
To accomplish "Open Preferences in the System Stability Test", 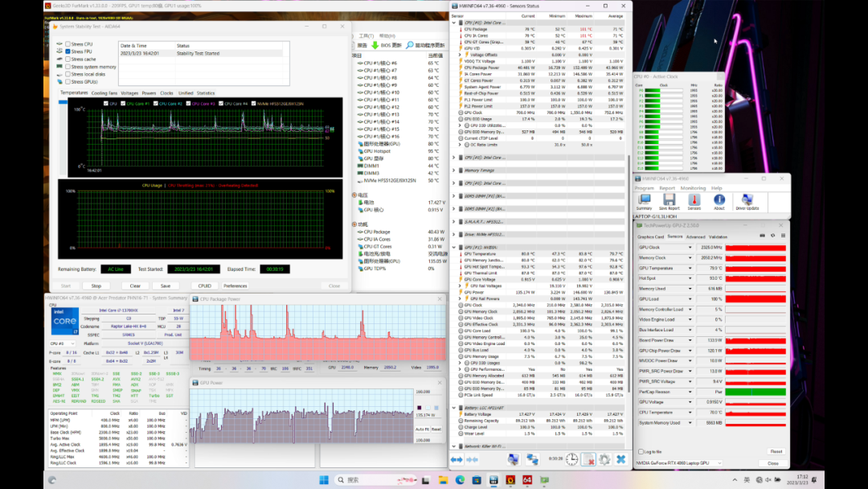I will tap(235, 286).
